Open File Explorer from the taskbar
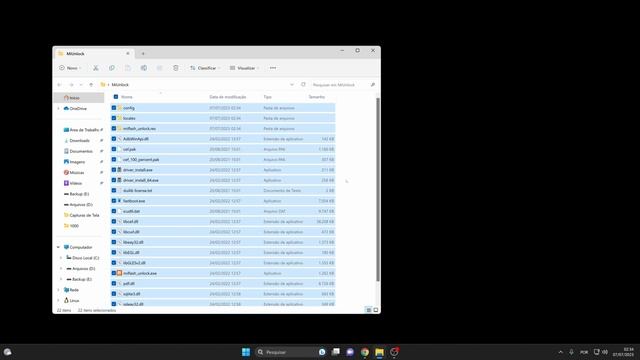Viewport: 640px width, 360px height. coord(379,352)
